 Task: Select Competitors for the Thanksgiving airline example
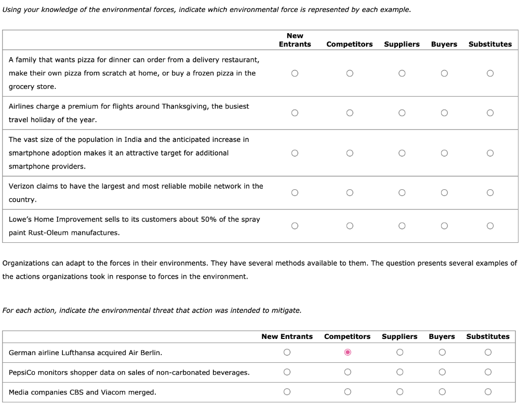(350, 112)
